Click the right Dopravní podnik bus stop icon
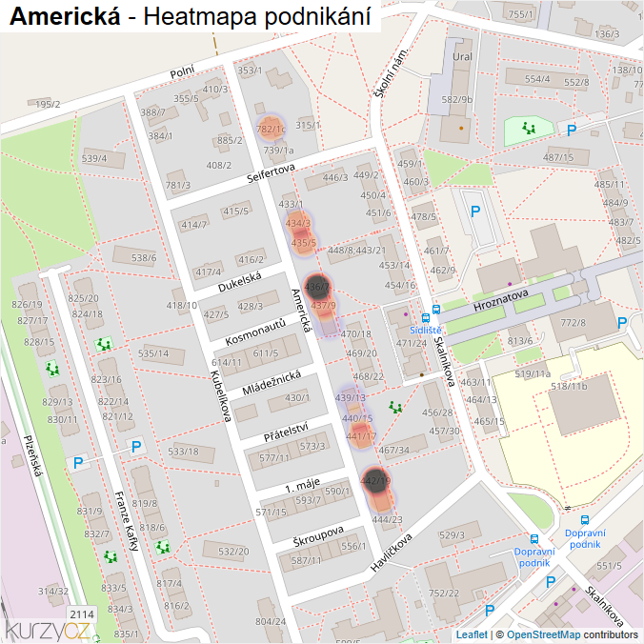Viewport: 644px width, 644px height. point(585,520)
